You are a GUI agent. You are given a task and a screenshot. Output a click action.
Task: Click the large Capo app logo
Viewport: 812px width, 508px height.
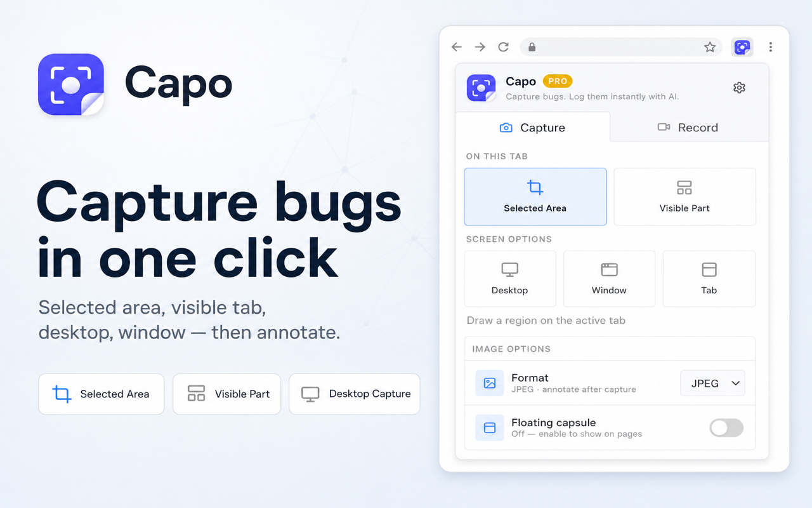click(x=71, y=84)
